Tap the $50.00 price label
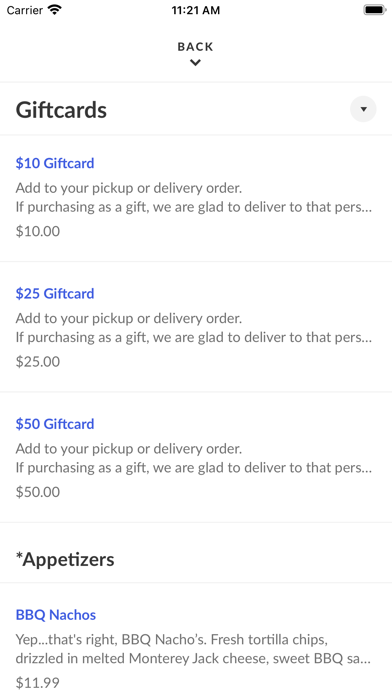 click(38, 492)
